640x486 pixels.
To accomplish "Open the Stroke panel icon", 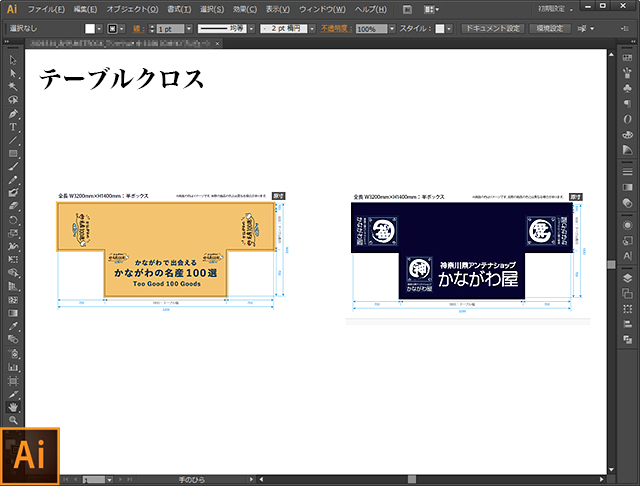I will click(627, 172).
